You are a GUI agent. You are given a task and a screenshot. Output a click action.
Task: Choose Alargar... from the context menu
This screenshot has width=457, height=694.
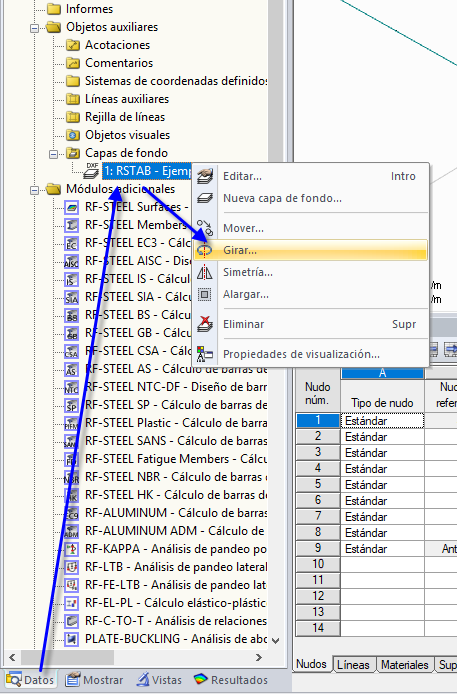(311, 294)
